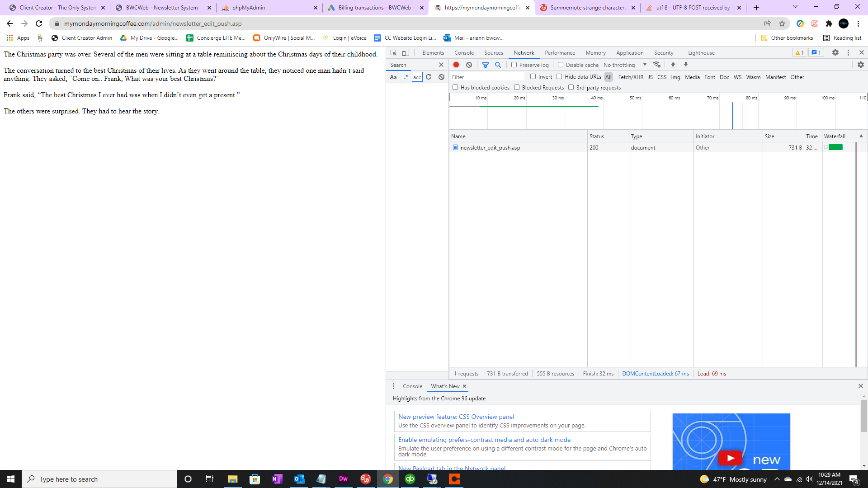Click the share page icon in address bar
Viewport: 868px width, 488px height.
[x=768, y=23]
